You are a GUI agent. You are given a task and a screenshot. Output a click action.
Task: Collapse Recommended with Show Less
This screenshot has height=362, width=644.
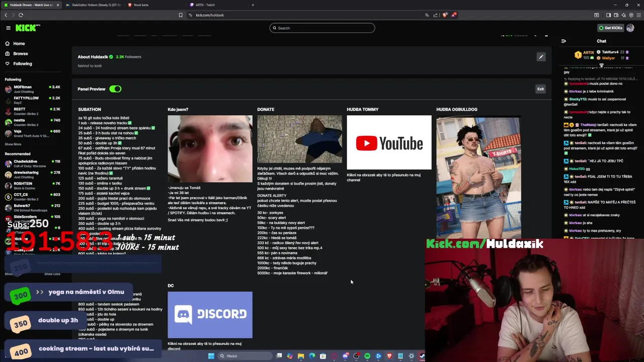[x=52, y=274]
